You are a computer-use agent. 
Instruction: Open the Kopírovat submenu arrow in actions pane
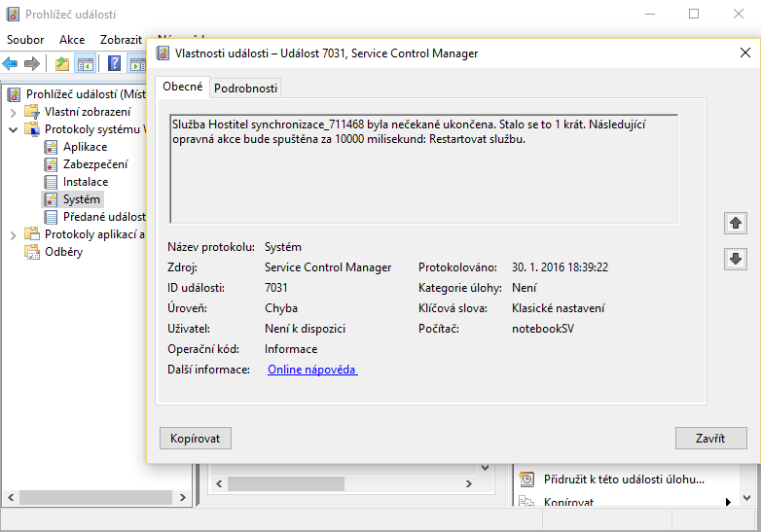[728, 502]
